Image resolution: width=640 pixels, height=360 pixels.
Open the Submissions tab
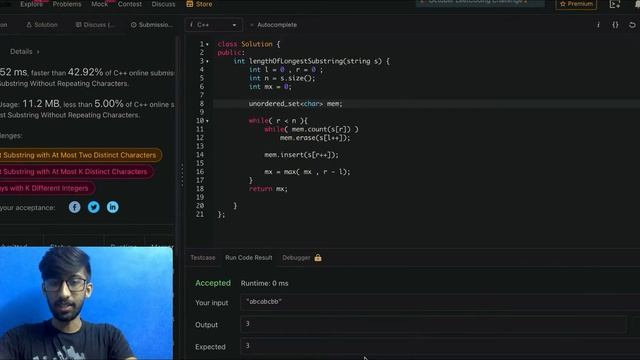coord(152,25)
